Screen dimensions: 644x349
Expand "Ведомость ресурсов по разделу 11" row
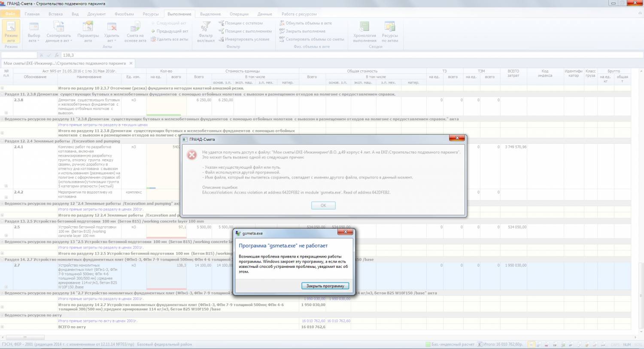[2, 119]
